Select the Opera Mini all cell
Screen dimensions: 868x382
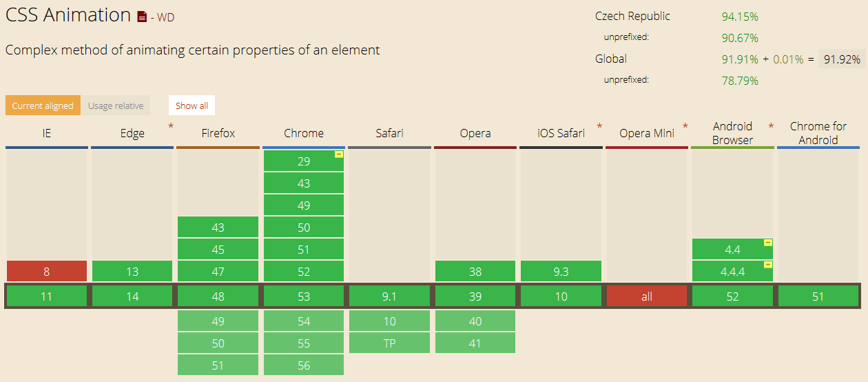pyautogui.click(x=646, y=296)
